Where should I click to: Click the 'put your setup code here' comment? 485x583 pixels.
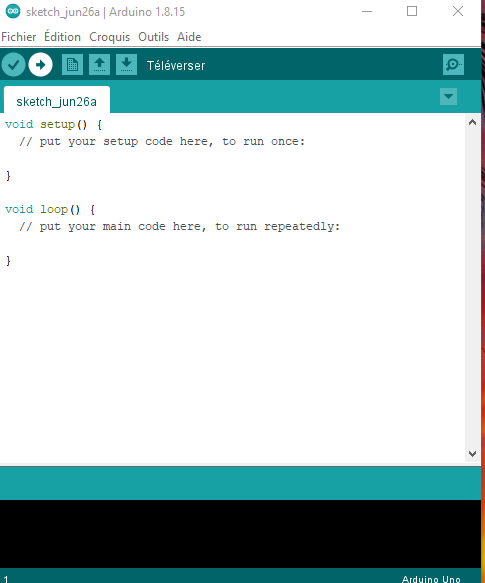tap(162, 142)
